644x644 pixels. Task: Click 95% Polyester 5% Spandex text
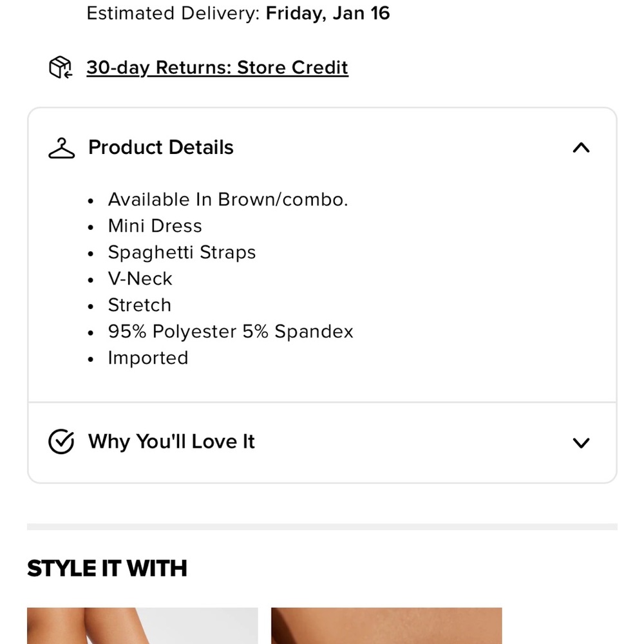coord(231,332)
